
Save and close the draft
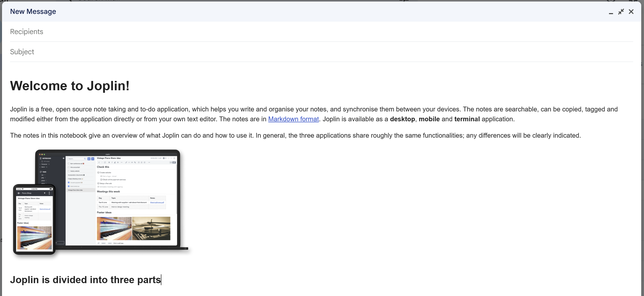(x=631, y=12)
